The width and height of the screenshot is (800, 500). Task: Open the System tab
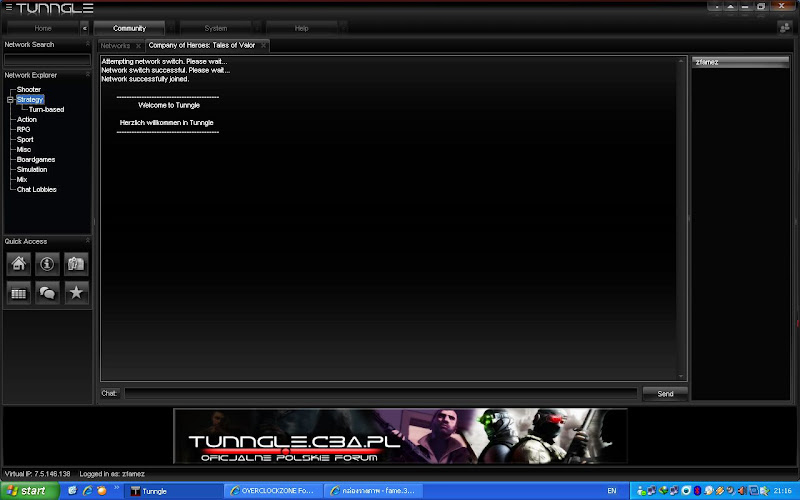coord(216,28)
